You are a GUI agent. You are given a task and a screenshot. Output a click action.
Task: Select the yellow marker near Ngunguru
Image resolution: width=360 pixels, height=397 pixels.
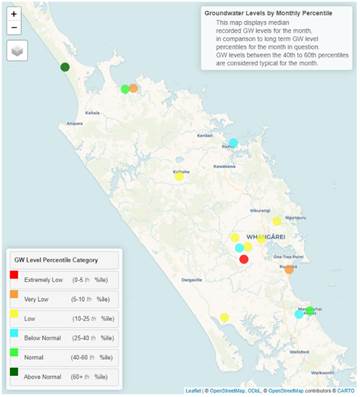pos(277,221)
